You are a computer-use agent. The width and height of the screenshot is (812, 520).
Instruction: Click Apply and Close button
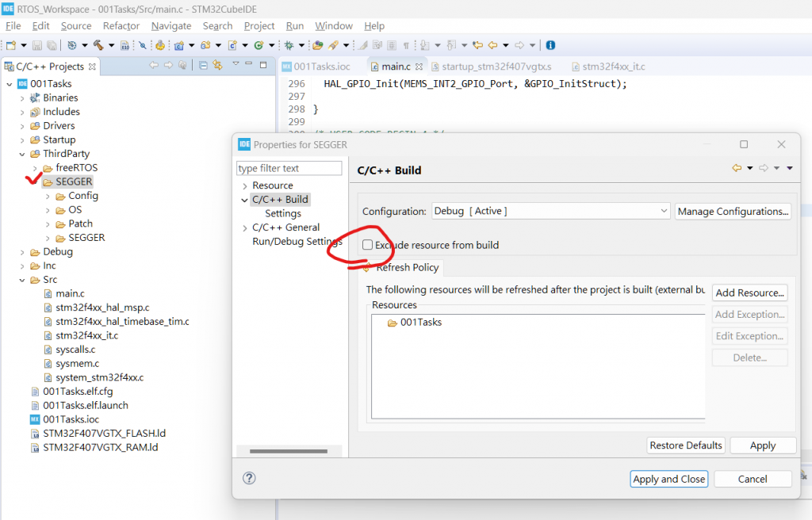(x=668, y=479)
